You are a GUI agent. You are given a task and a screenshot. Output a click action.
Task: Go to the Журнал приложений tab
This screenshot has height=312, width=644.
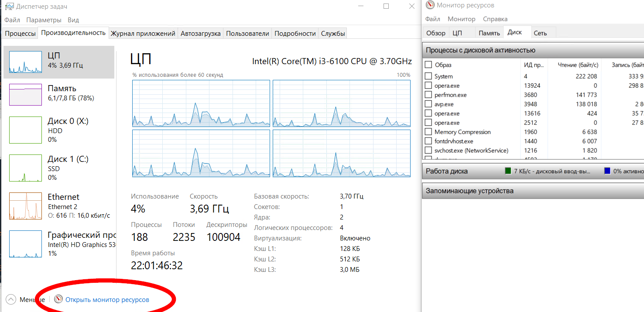143,34
